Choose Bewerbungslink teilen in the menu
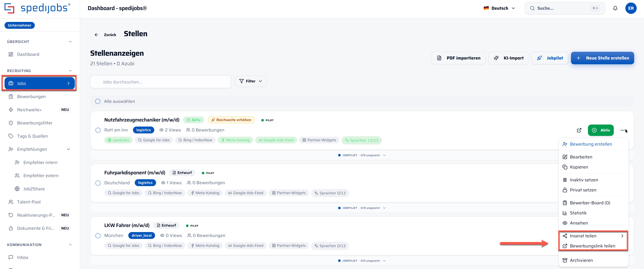The image size is (644, 269). pyautogui.click(x=593, y=246)
